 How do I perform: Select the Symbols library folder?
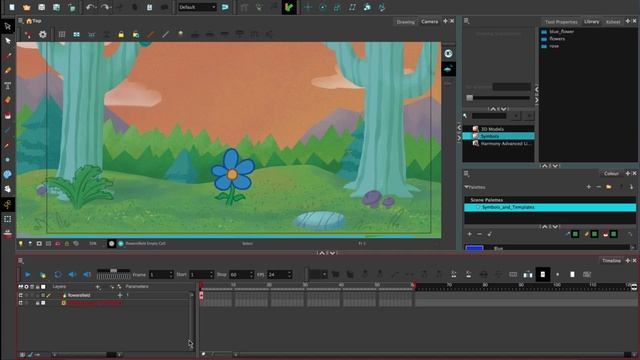498,136
